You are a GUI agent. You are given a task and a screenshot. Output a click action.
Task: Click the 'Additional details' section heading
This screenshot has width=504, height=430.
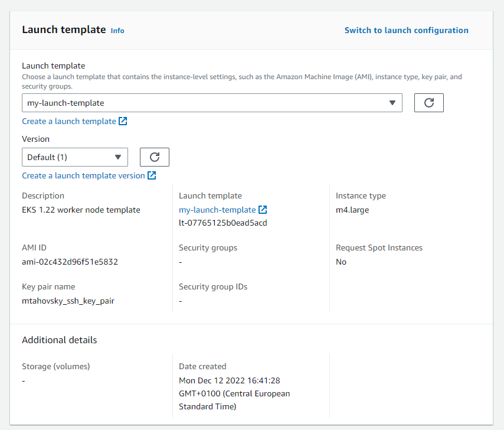59,340
